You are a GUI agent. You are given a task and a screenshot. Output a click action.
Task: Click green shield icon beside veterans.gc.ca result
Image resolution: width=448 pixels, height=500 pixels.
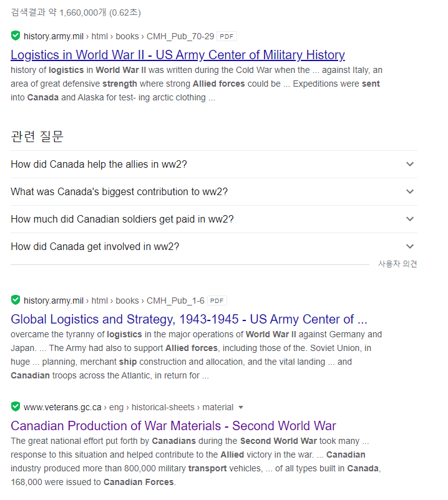coord(16,406)
